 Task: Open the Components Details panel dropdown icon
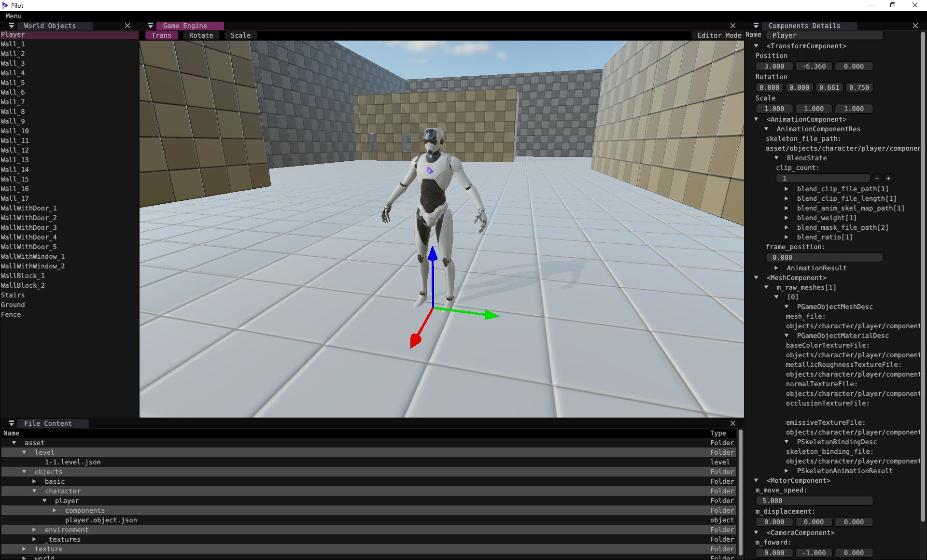click(x=756, y=26)
